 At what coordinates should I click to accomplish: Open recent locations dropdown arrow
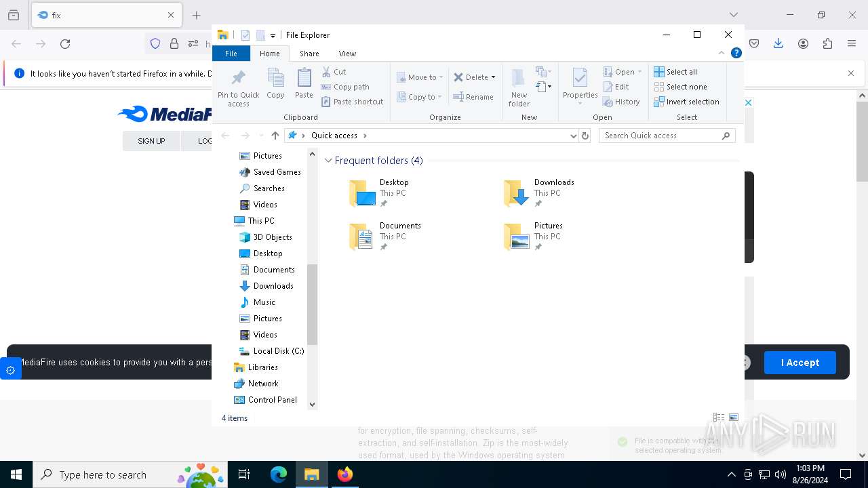coord(261,136)
